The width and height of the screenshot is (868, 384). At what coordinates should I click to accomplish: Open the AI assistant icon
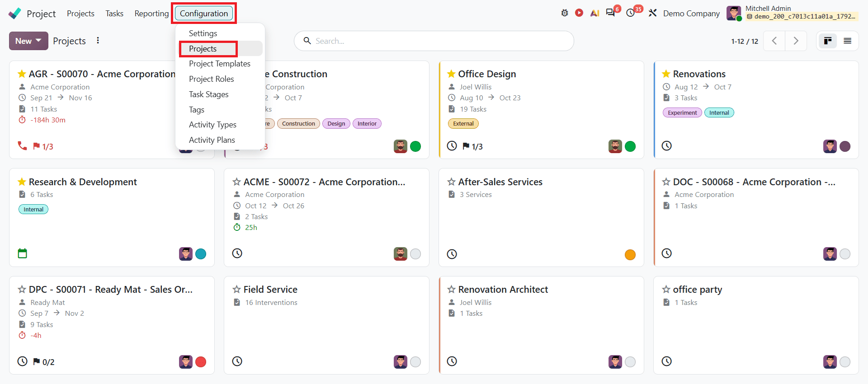(594, 13)
